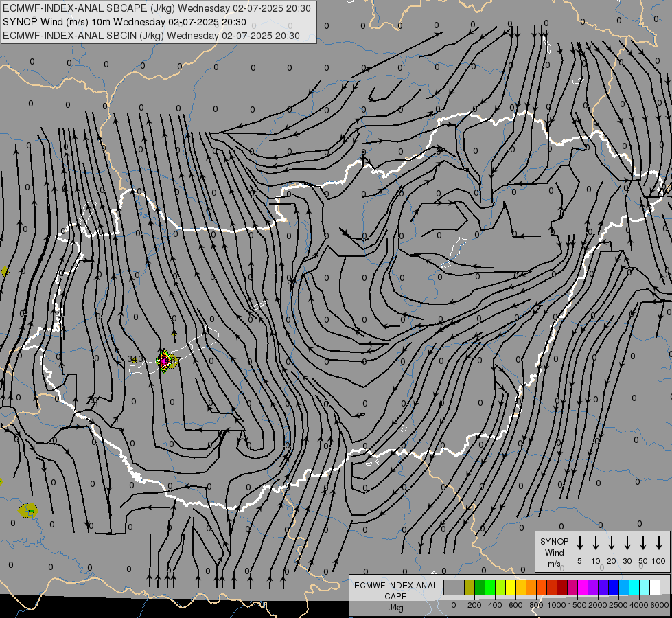Click the 1500 label under CAPE colorbar

pyautogui.click(x=577, y=605)
